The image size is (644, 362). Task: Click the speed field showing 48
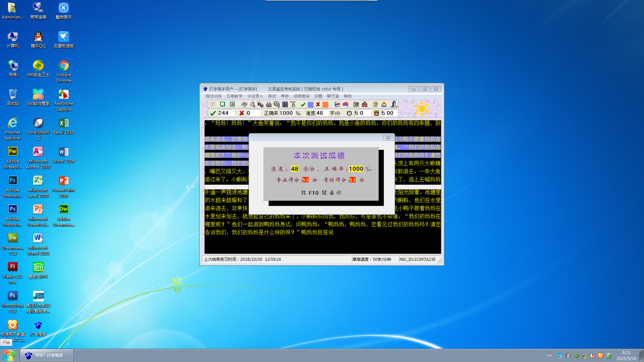click(322, 113)
